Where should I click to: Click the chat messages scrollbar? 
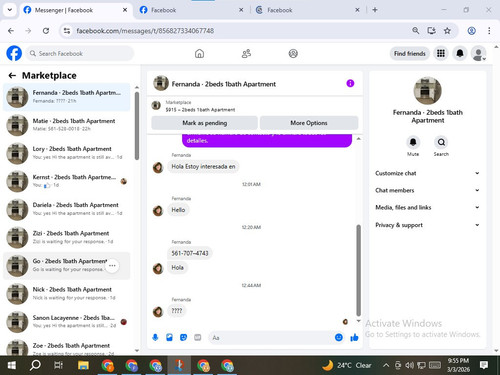tap(359, 270)
